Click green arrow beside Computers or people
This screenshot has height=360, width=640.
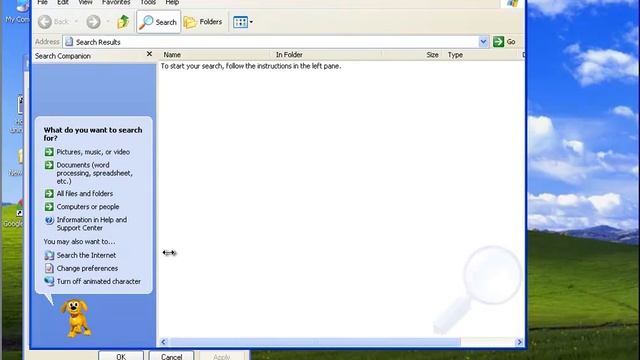click(x=49, y=207)
